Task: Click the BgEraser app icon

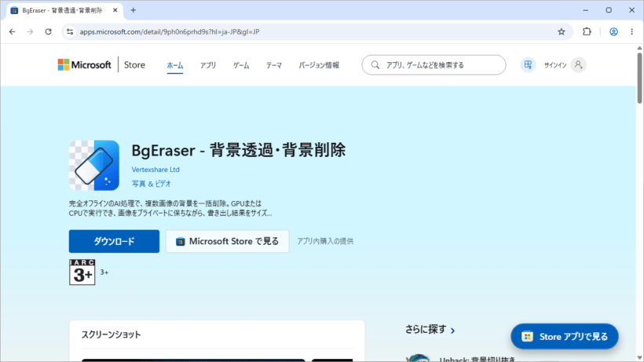Action: [94, 166]
